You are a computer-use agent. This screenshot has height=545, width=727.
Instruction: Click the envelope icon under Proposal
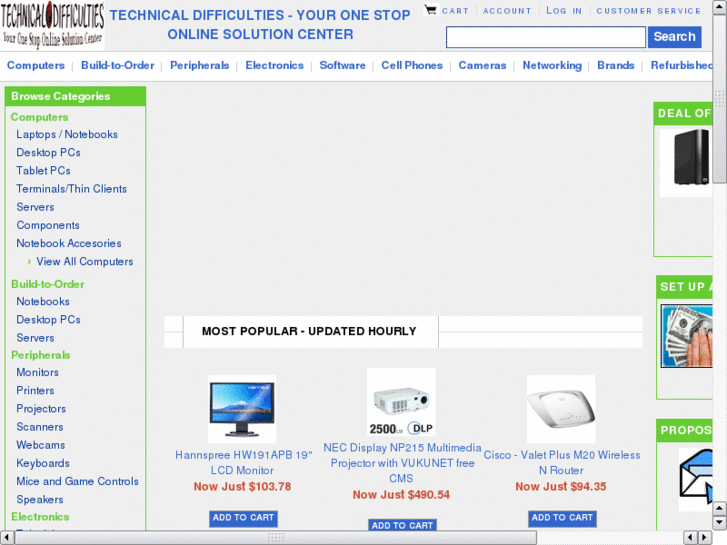coord(695,479)
